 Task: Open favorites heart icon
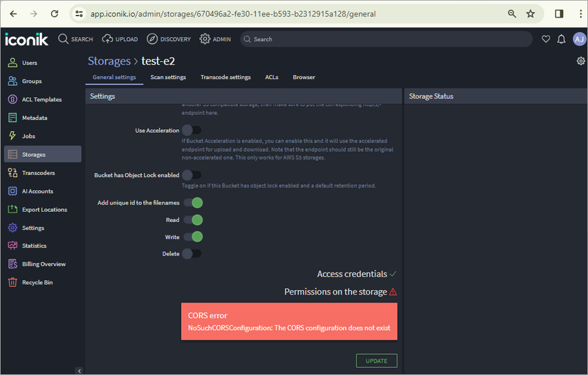click(x=546, y=39)
